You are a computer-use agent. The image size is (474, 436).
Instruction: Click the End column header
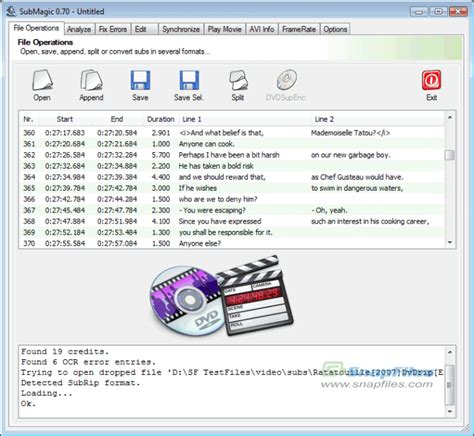pos(117,119)
